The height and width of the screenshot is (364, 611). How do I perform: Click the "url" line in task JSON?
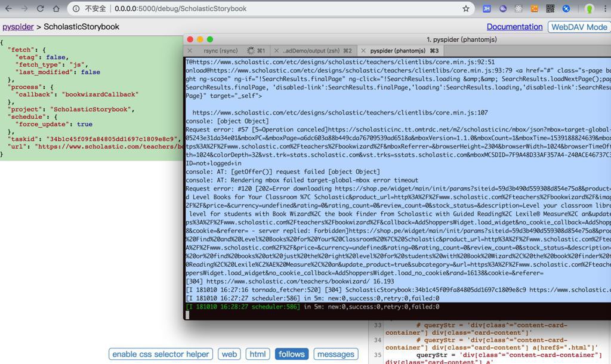(x=95, y=147)
